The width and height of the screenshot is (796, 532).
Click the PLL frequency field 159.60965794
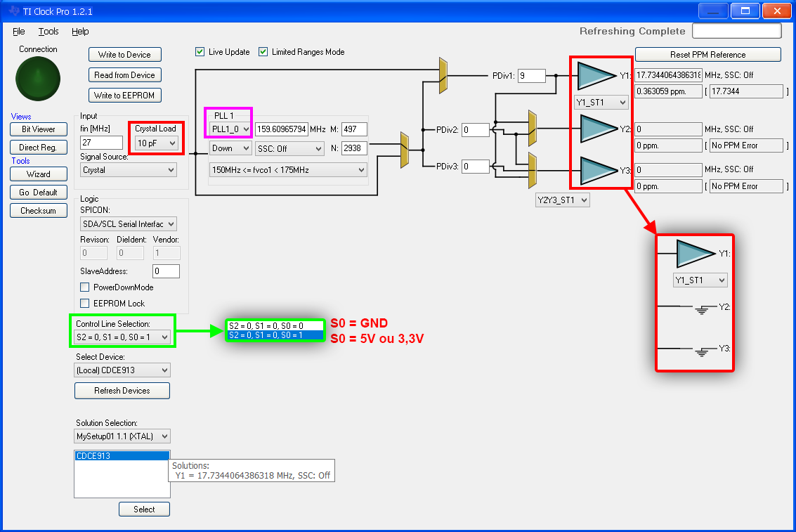coord(282,129)
